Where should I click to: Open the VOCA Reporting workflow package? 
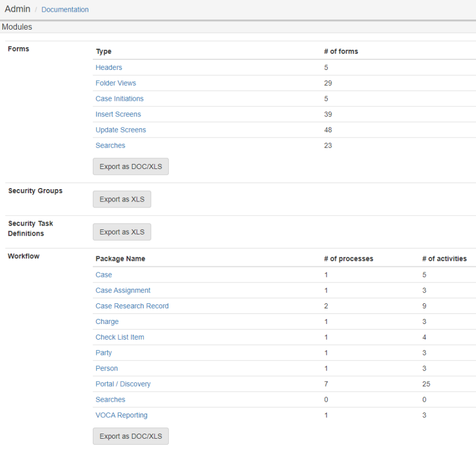coord(121,415)
